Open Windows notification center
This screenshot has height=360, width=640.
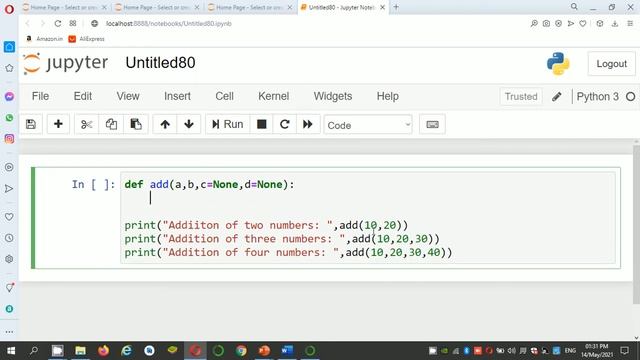tap(624, 351)
